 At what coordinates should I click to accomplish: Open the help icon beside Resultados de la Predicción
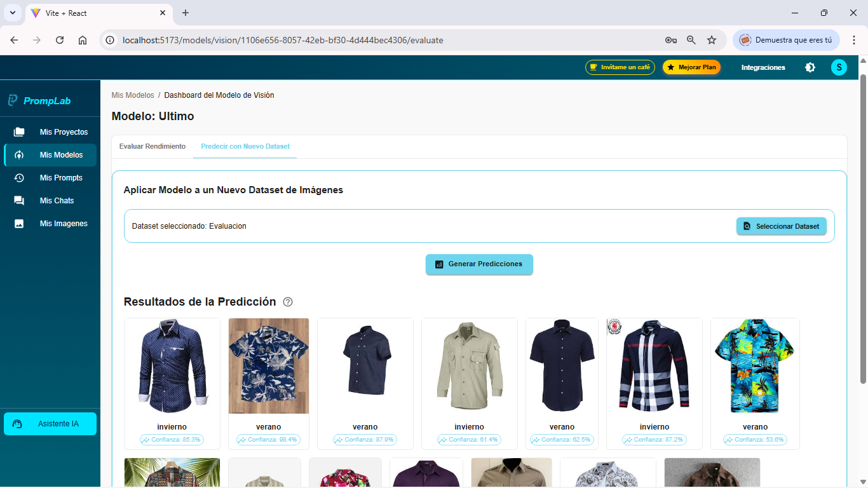288,302
